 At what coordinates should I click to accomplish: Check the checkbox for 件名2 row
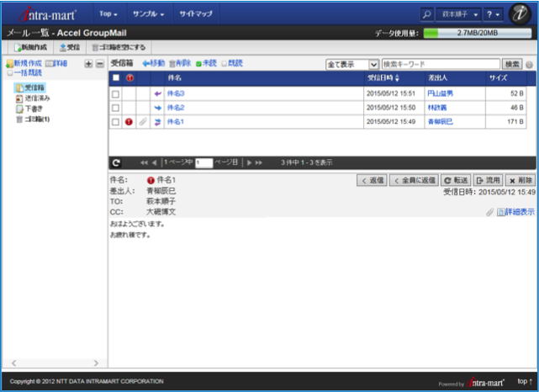click(x=115, y=108)
